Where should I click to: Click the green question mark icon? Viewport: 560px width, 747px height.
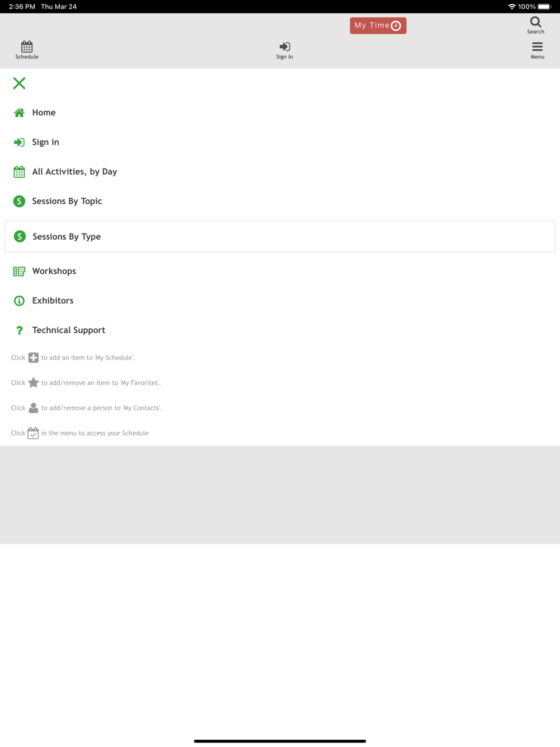[x=20, y=330]
